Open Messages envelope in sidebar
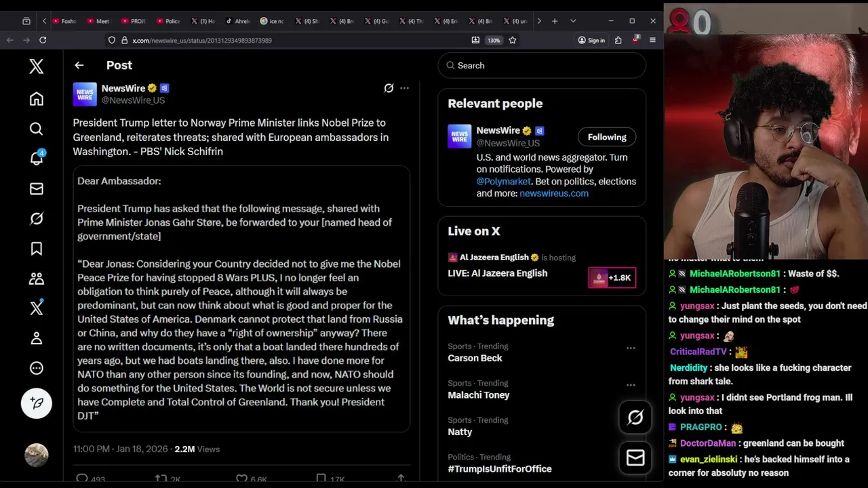Screen dimensions: 868x488 (x=37, y=188)
